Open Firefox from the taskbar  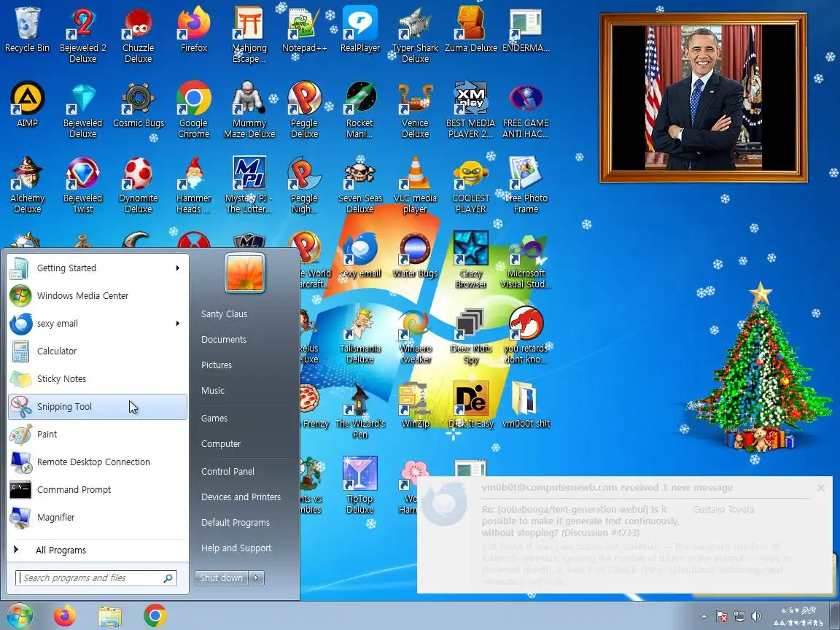point(65,615)
